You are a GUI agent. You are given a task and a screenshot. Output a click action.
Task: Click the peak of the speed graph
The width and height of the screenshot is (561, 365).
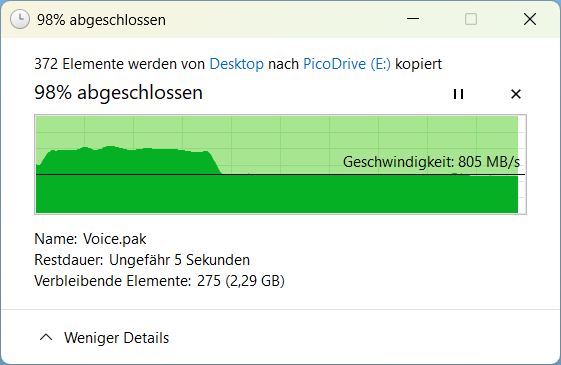point(110,147)
